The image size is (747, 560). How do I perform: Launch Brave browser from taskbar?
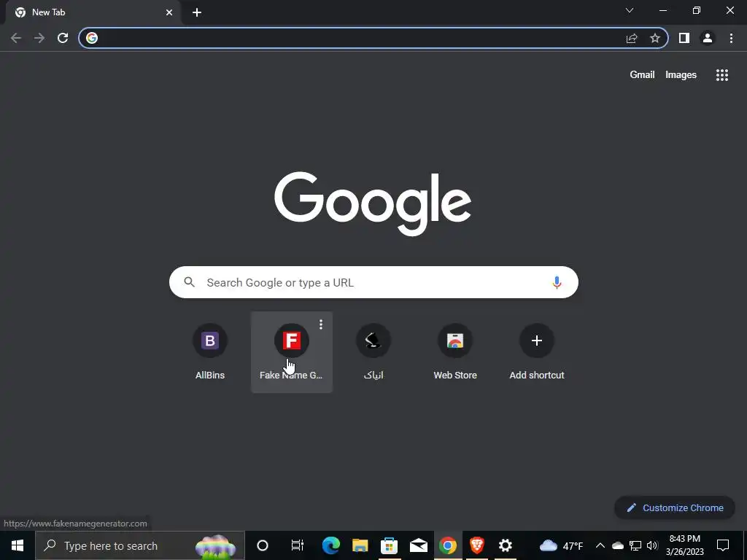coord(477,545)
